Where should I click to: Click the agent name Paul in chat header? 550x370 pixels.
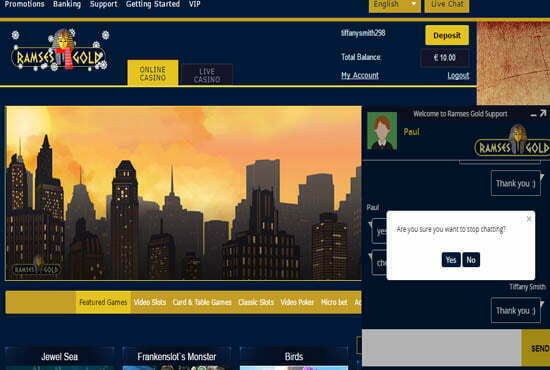411,132
